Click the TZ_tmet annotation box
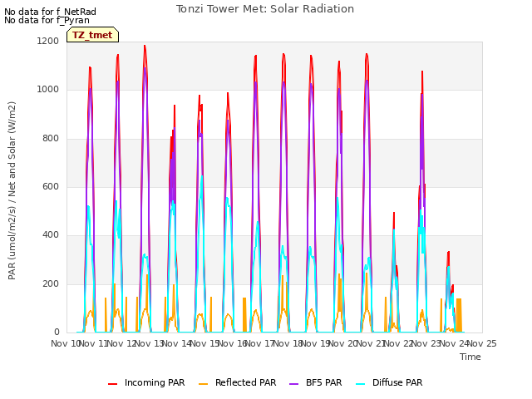 92,35
